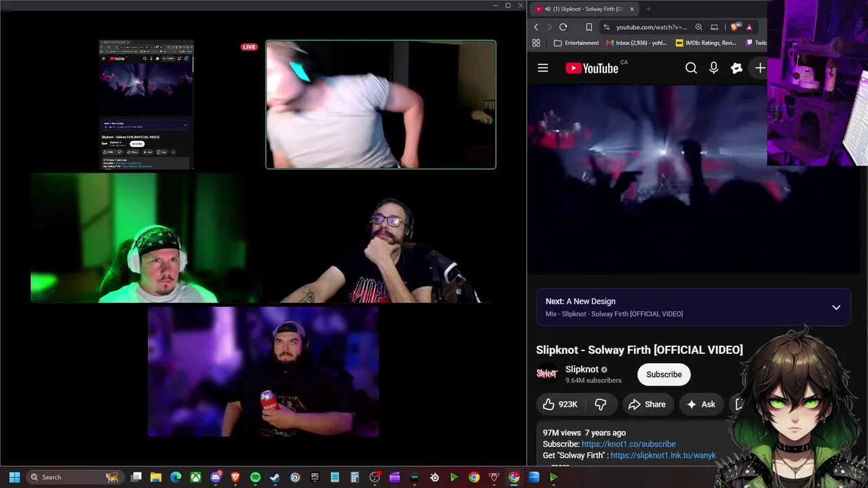This screenshot has width=868, height=488.
Task: Open site settings icon in address bar
Action: pyautogui.click(x=607, y=27)
